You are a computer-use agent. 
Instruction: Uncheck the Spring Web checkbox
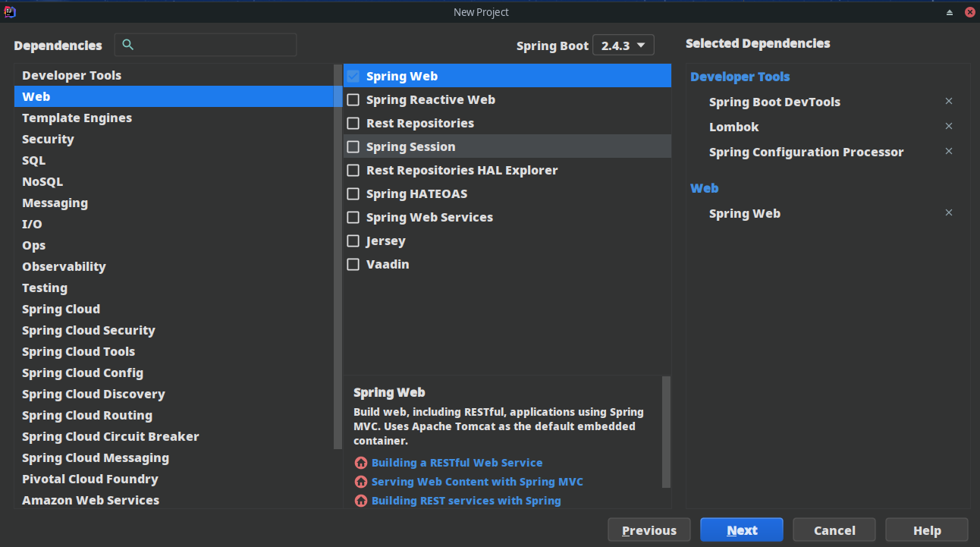[x=353, y=76]
